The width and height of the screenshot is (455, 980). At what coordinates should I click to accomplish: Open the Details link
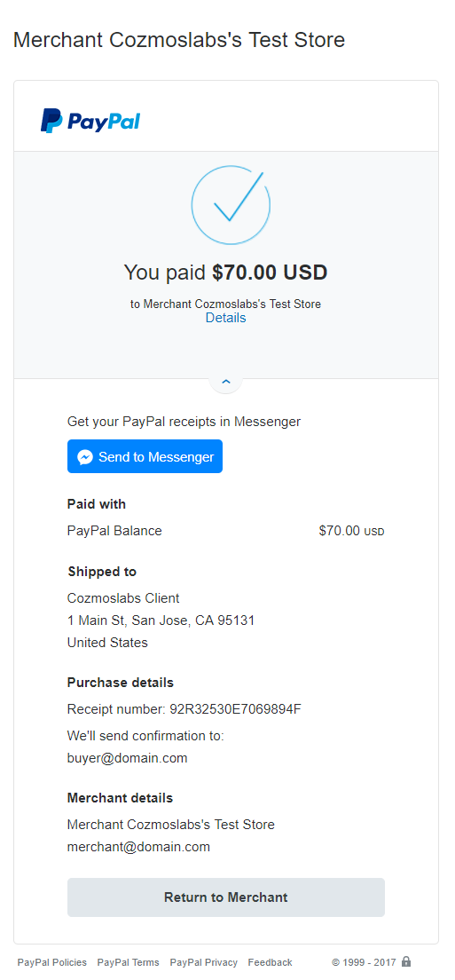226,318
